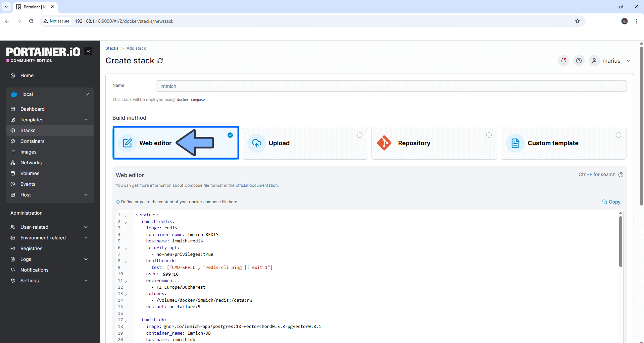Screen dimensions: 644x343
Task: Select the Custom template build method
Action: pos(564,143)
